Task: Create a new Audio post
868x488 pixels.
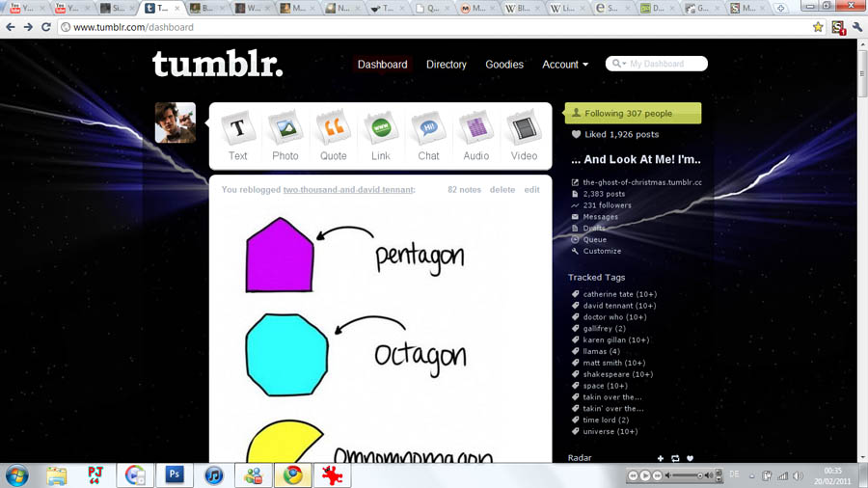Action: click(476, 136)
